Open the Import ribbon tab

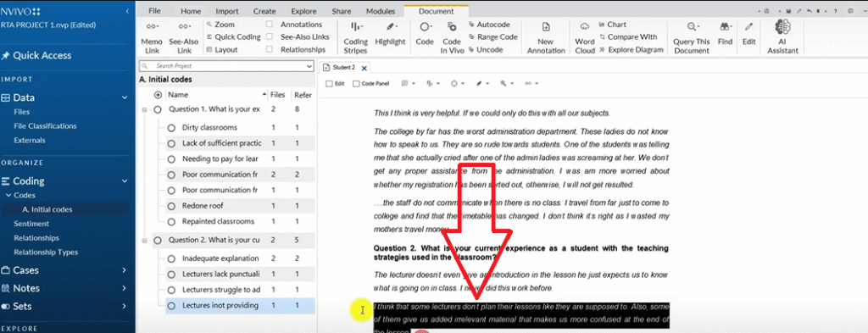(x=227, y=11)
